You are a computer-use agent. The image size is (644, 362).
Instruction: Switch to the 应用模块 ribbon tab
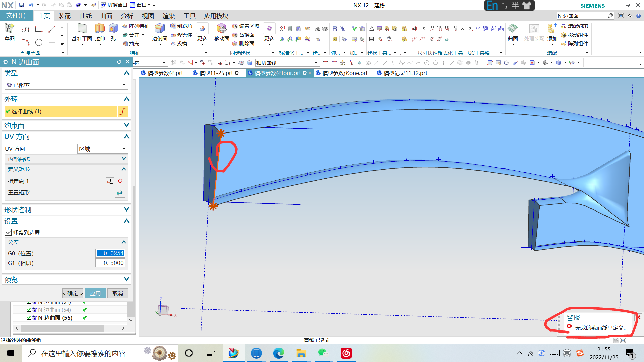(216, 16)
